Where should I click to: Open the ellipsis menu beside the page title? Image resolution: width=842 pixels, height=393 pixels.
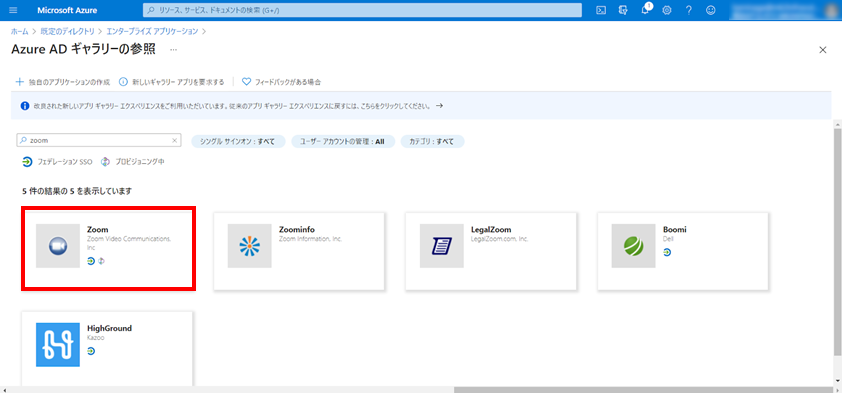pyautogui.click(x=173, y=49)
